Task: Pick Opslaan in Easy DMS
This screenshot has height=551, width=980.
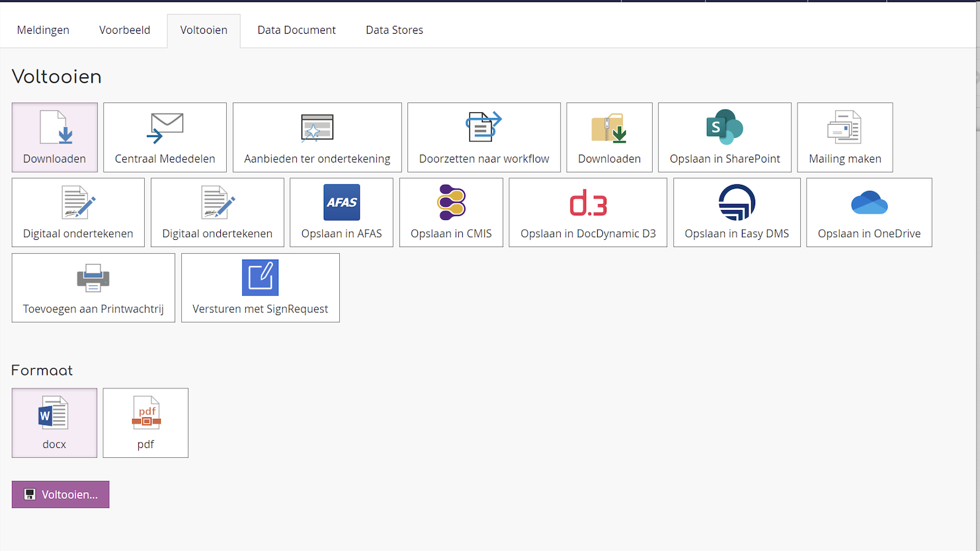Action: [x=737, y=213]
